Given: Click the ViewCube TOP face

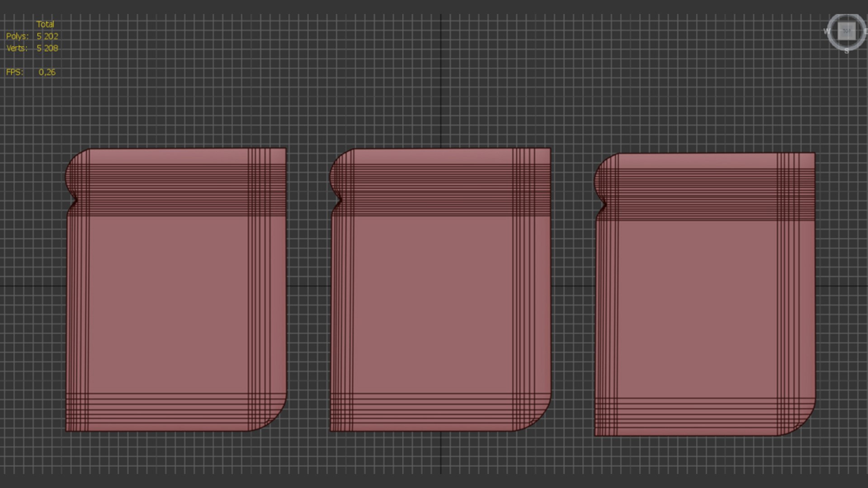Looking at the screenshot, I should pyautogui.click(x=847, y=31).
